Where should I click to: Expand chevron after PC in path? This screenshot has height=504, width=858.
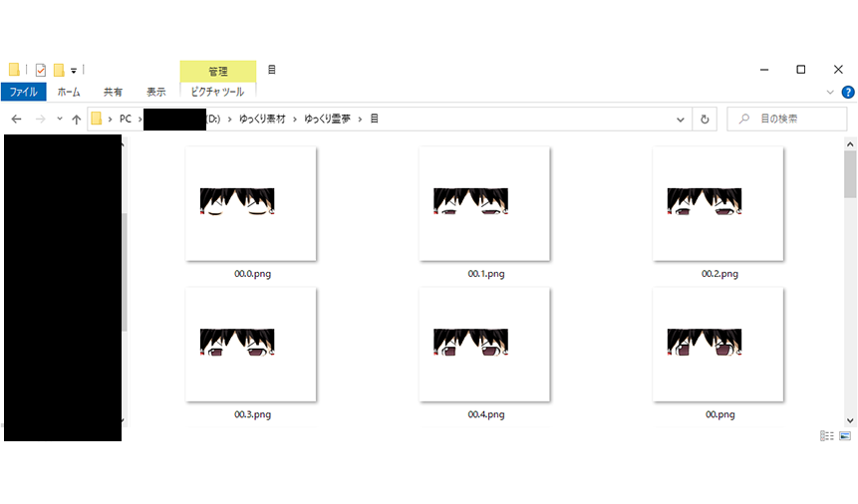(x=141, y=120)
